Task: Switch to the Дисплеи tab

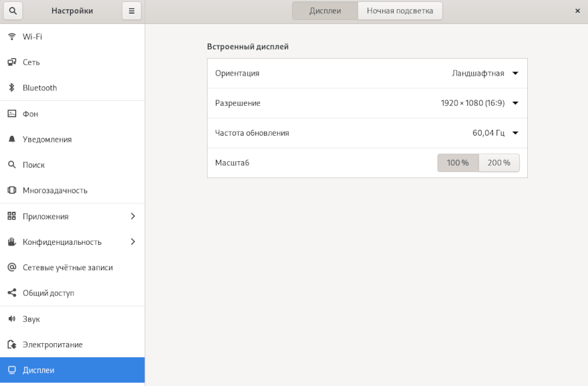Action: click(325, 11)
